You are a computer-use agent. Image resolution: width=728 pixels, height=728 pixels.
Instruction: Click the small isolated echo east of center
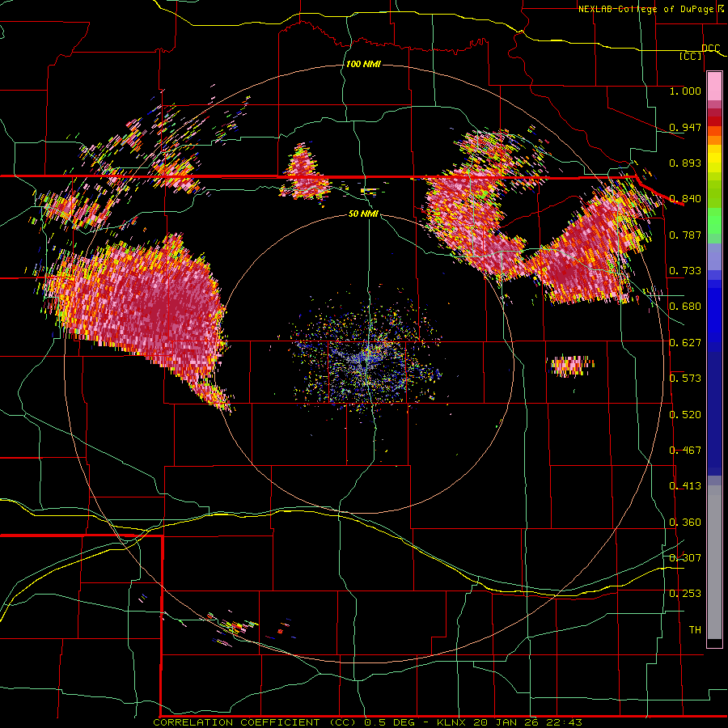click(x=571, y=366)
